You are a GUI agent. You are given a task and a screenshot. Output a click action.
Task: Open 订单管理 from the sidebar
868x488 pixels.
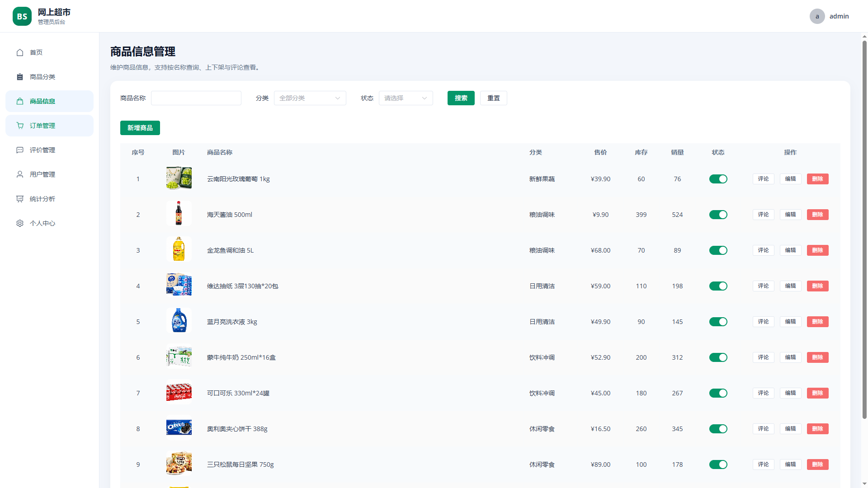tap(49, 126)
